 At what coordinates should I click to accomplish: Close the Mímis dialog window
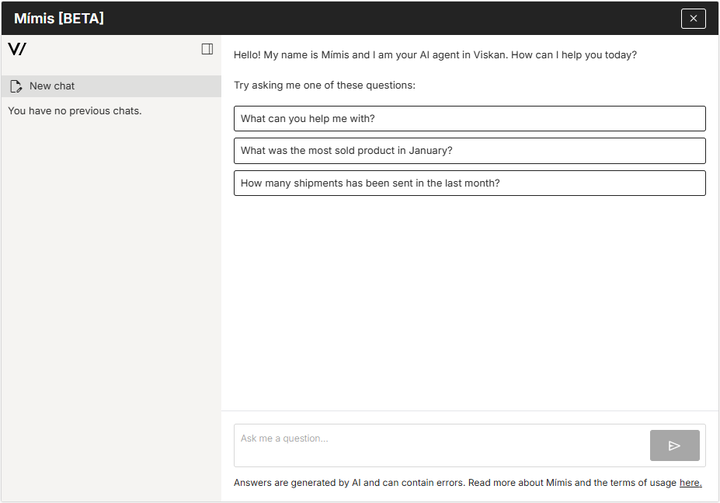click(693, 18)
